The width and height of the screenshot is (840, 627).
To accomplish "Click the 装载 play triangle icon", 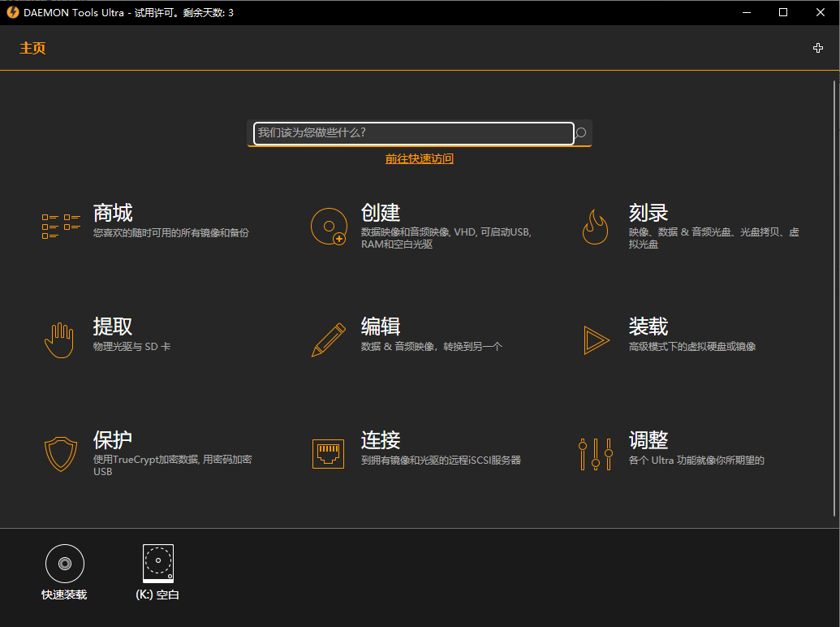I will 597,340.
